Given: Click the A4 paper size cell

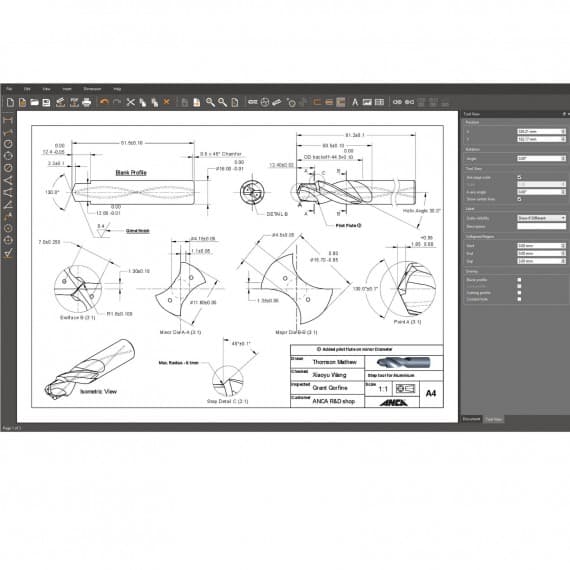Looking at the screenshot, I should point(431,393).
